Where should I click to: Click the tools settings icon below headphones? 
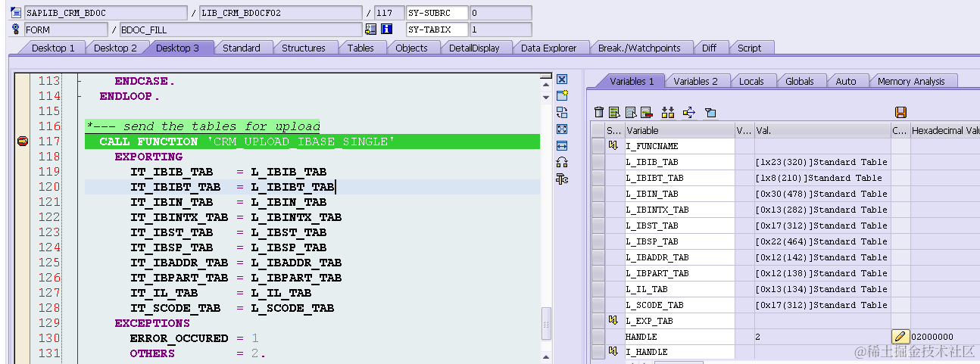(562, 179)
